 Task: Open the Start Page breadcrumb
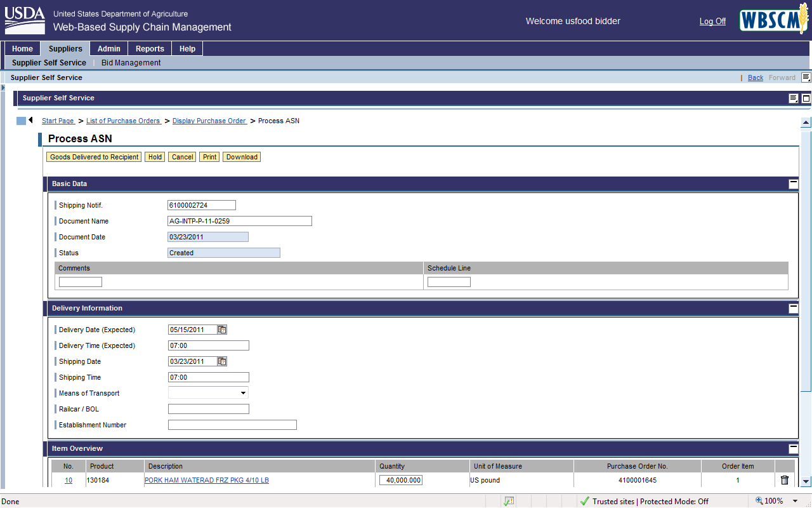58,121
